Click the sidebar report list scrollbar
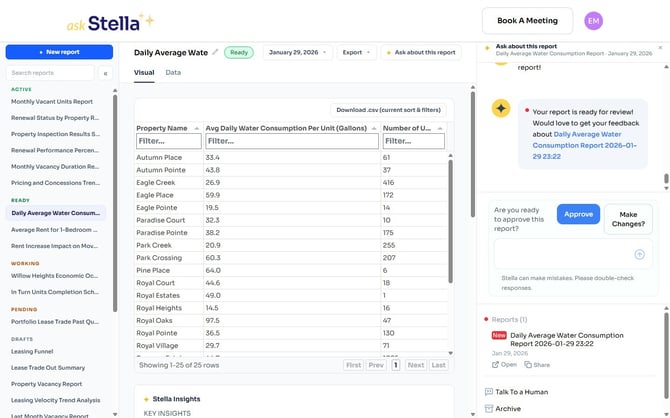This screenshot has width=670, height=418. coord(115,203)
